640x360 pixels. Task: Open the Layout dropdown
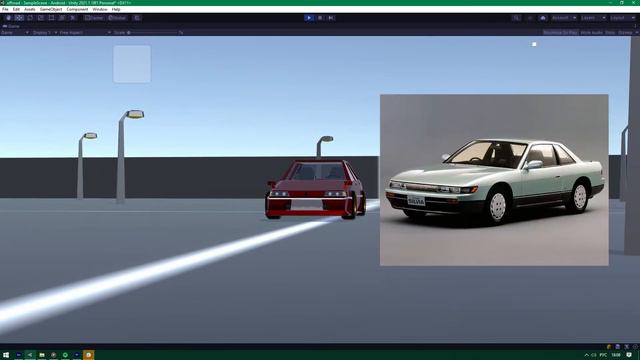tap(623, 18)
